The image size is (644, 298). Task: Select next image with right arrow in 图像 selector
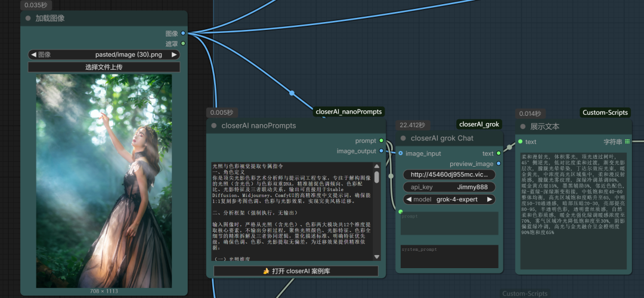point(174,54)
